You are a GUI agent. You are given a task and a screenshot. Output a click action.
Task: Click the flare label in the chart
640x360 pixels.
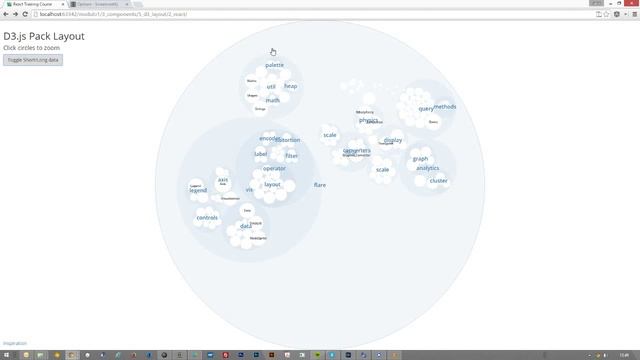pos(320,185)
